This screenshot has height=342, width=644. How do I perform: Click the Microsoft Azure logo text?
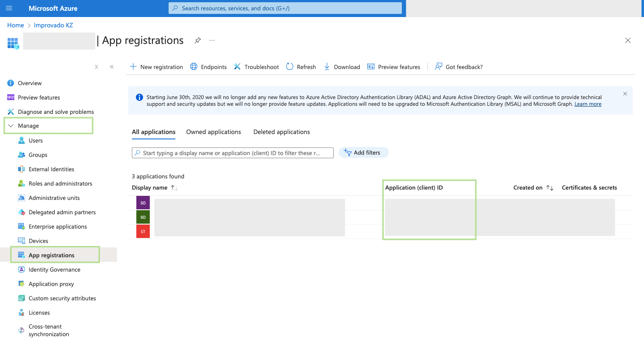point(53,8)
